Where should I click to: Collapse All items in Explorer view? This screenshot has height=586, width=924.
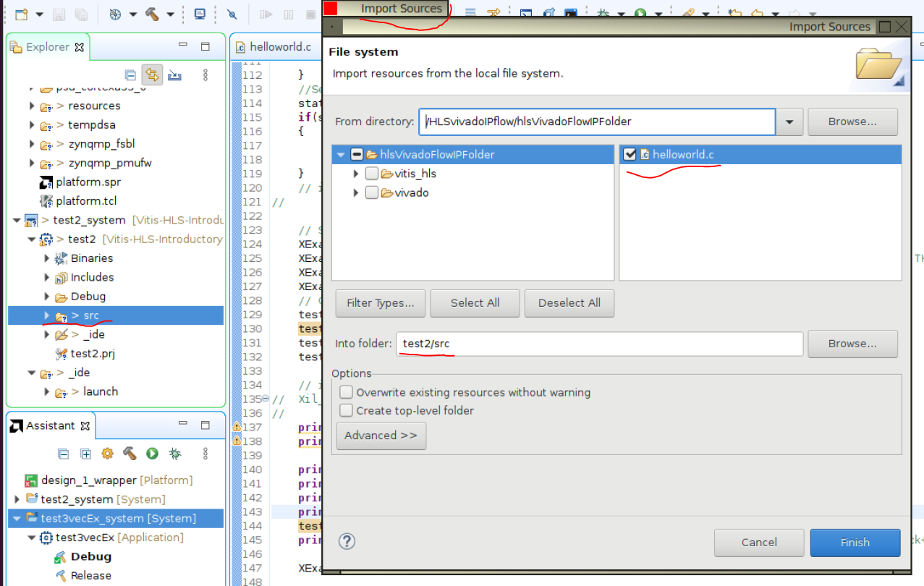[130, 75]
